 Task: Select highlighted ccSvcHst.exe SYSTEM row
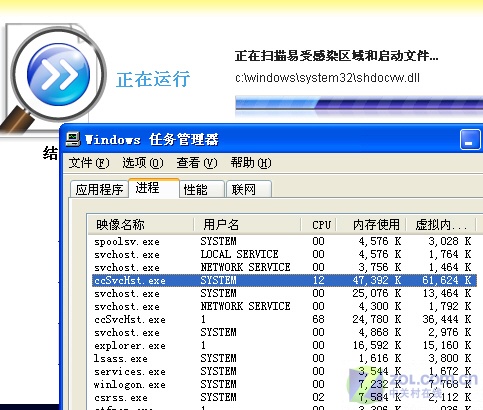click(x=284, y=280)
